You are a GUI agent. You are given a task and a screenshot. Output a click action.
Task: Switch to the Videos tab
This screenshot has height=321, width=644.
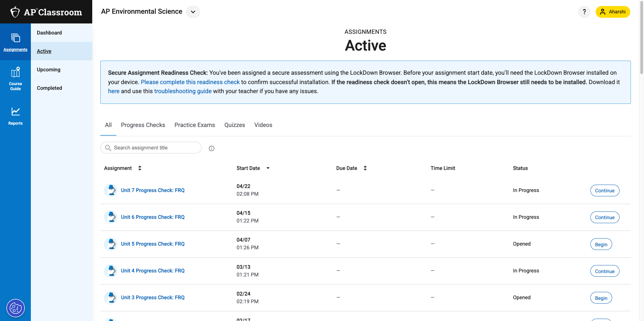pyautogui.click(x=263, y=125)
